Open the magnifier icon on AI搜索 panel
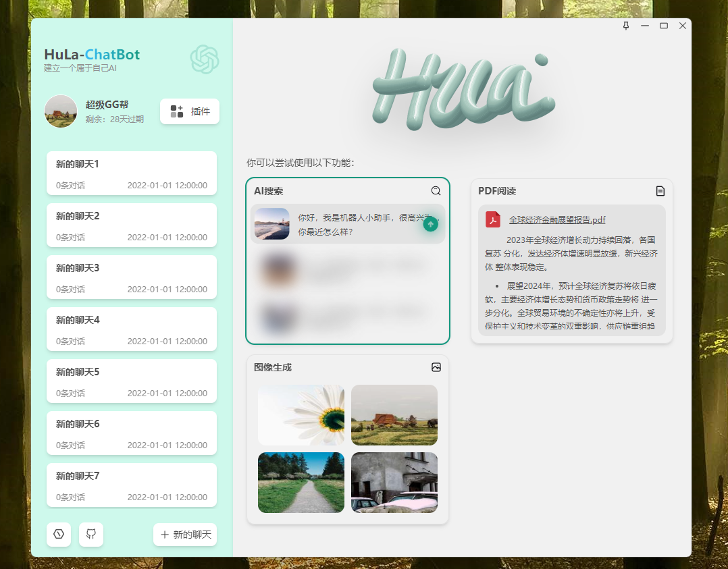Screen dimensions: 728x569 [x=436, y=191]
